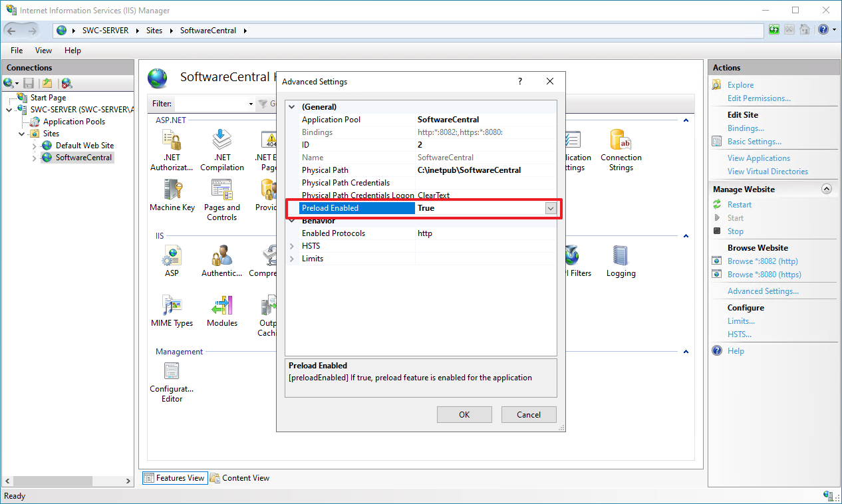The image size is (842, 504).
Task: Open the Configuration Editor icon
Action: click(x=172, y=373)
